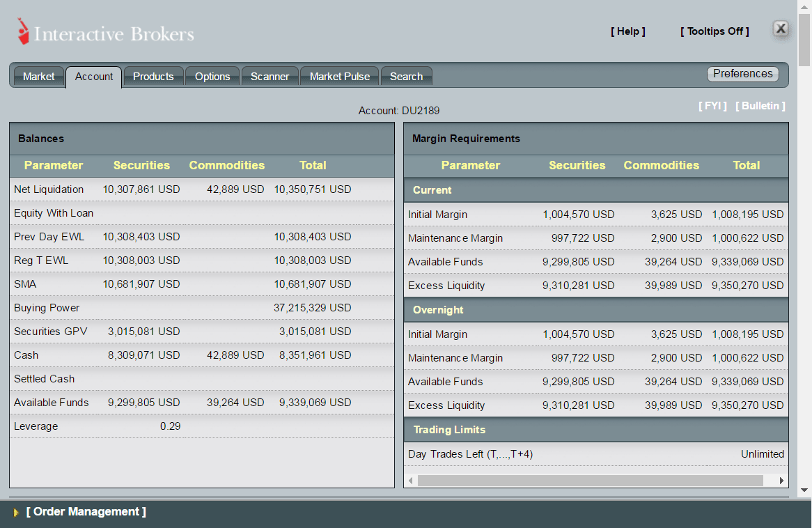Open the Options tab

212,77
